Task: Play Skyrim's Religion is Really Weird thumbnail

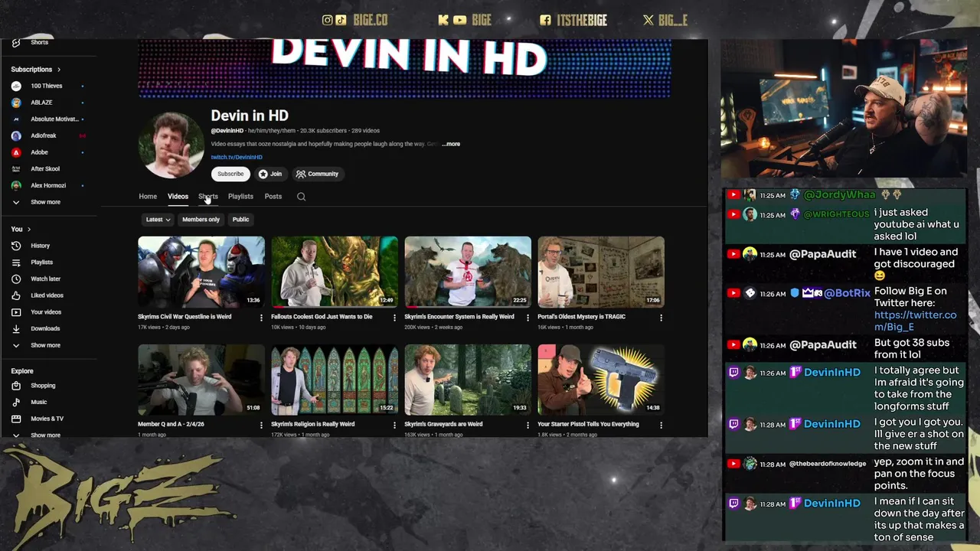Action: (335, 380)
